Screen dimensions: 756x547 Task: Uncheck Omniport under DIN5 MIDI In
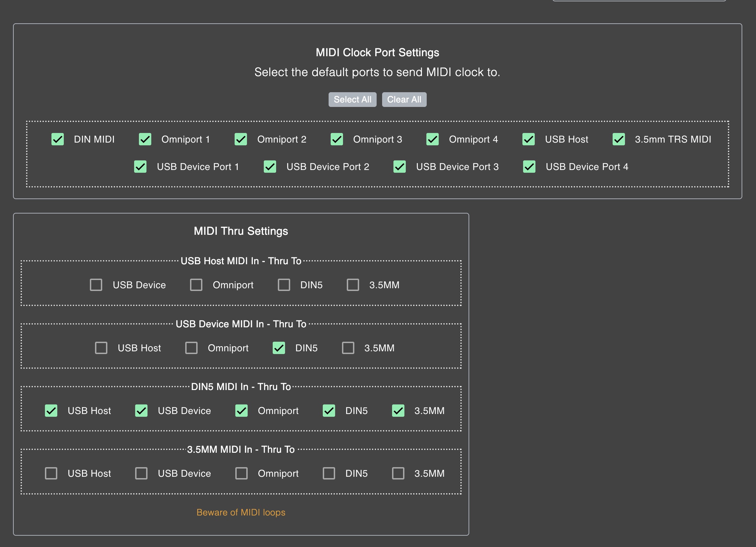click(x=241, y=410)
